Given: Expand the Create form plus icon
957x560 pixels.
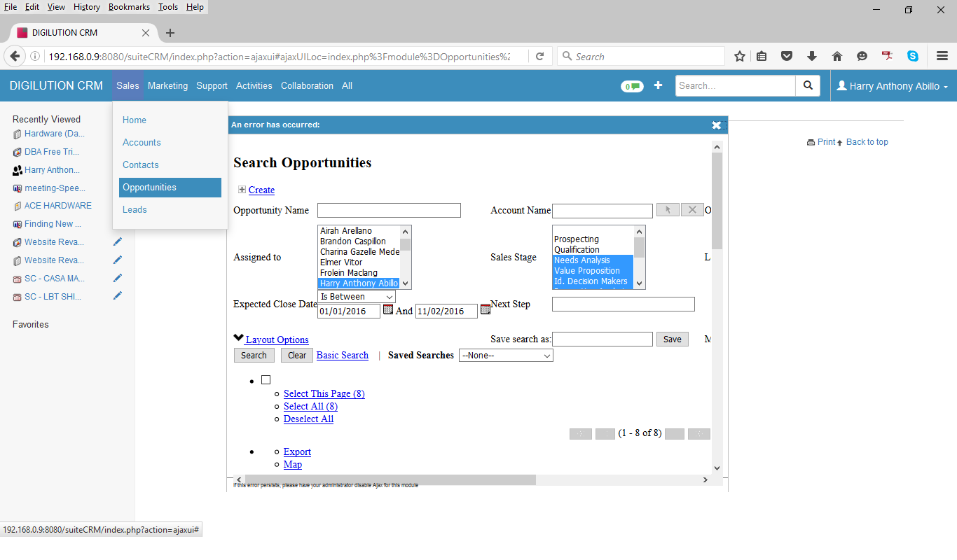Looking at the screenshot, I should 242,190.
